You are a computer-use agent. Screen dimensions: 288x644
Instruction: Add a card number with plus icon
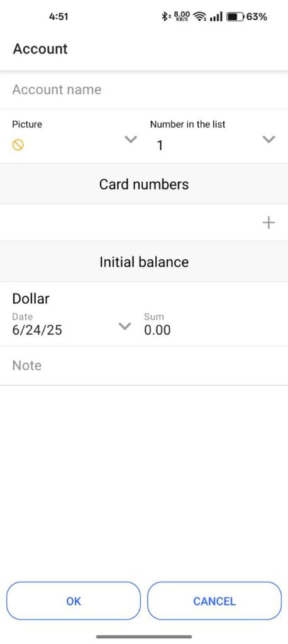(269, 223)
